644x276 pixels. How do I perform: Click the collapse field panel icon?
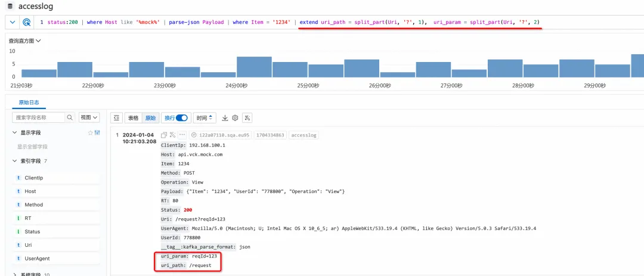coord(116,118)
